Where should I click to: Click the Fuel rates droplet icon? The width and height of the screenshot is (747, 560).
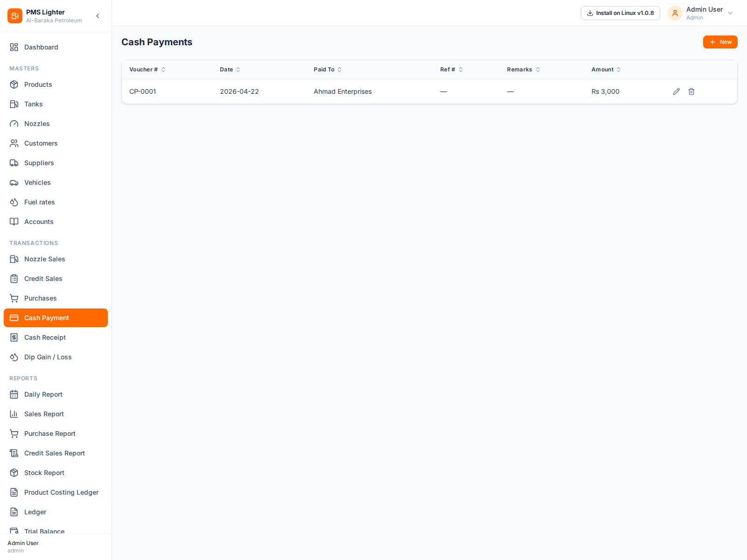tap(14, 202)
